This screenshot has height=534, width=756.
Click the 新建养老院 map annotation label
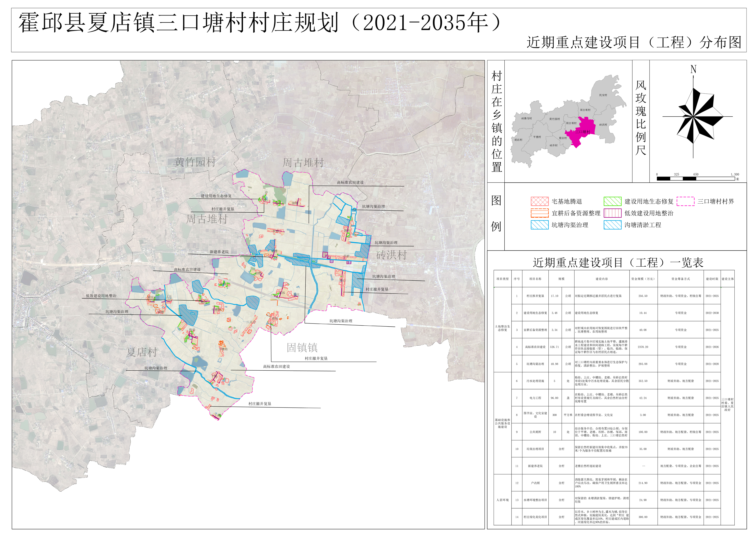(x=219, y=252)
